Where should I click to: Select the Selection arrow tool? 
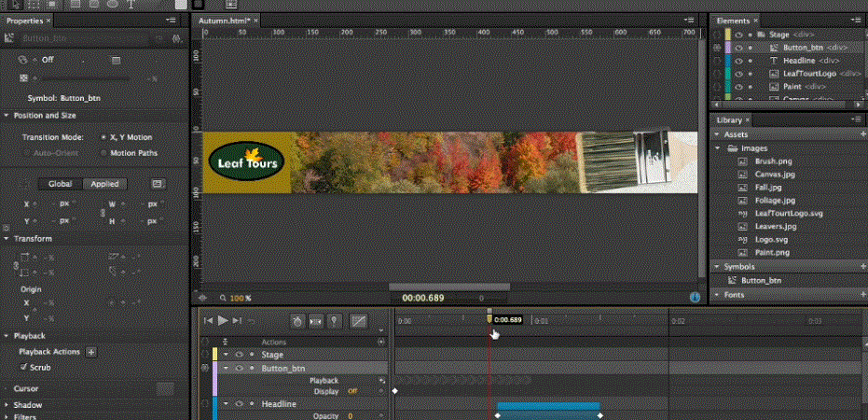tap(17, 4)
